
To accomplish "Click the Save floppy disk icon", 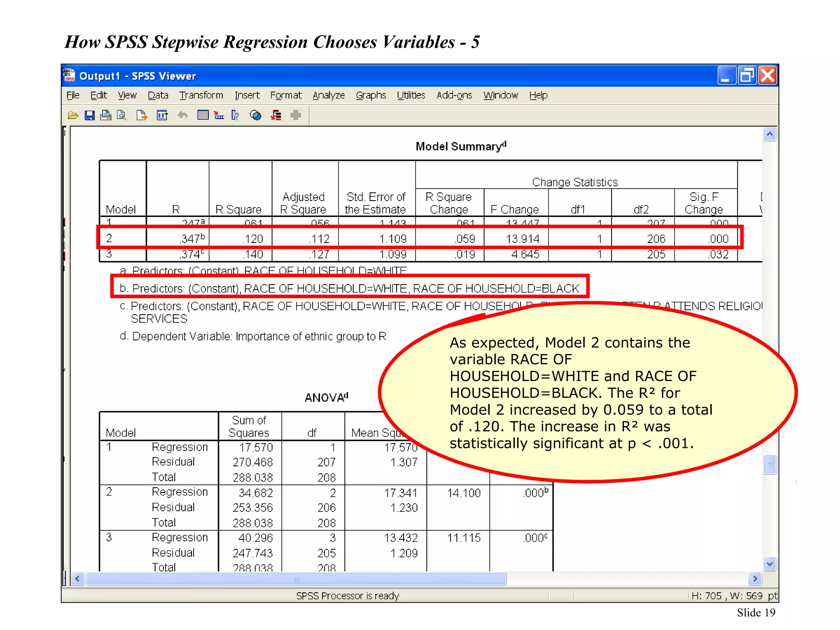I will [x=89, y=115].
